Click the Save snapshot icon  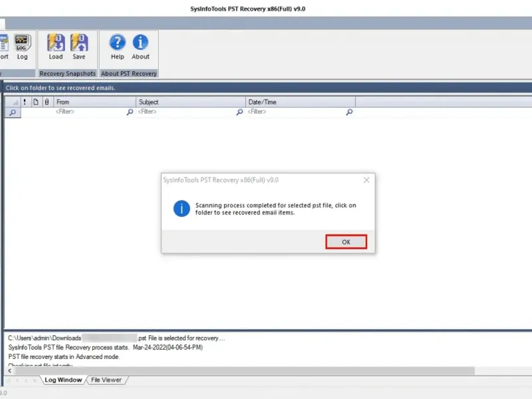pos(78,47)
